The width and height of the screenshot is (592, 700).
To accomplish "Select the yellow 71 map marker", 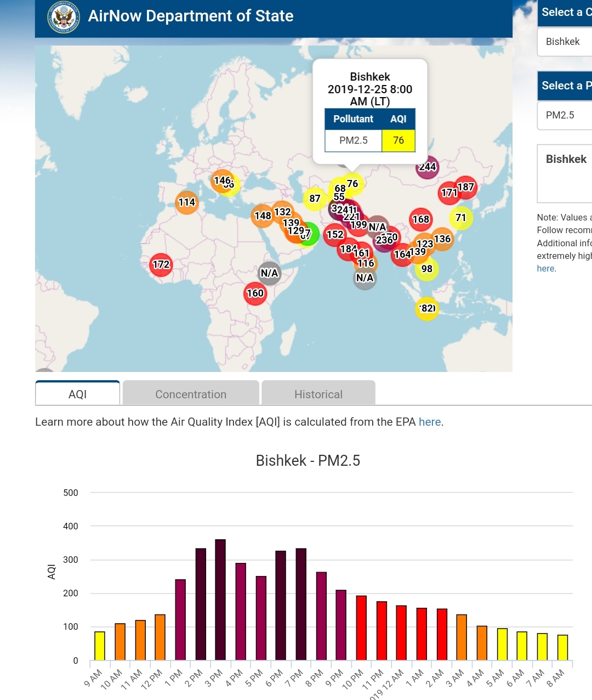I will [461, 218].
